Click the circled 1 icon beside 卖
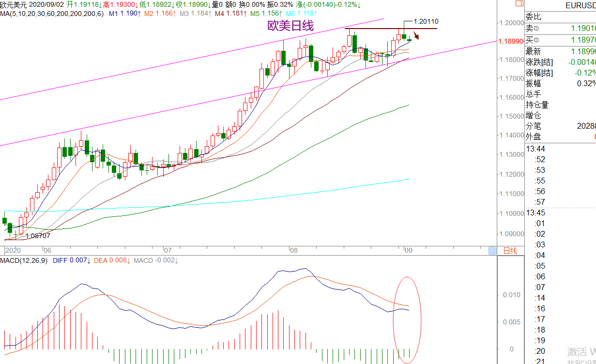 (x=536, y=29)
